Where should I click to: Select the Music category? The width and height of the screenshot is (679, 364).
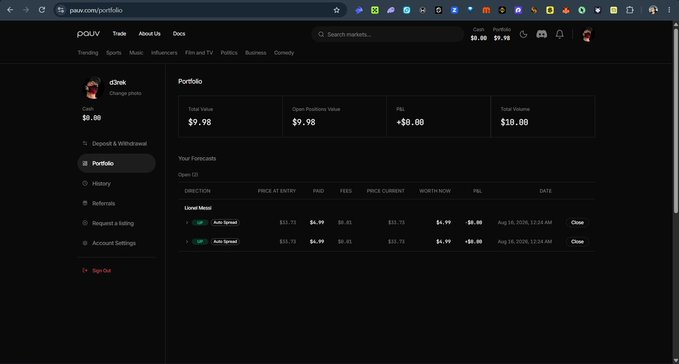tap(136, 53)
